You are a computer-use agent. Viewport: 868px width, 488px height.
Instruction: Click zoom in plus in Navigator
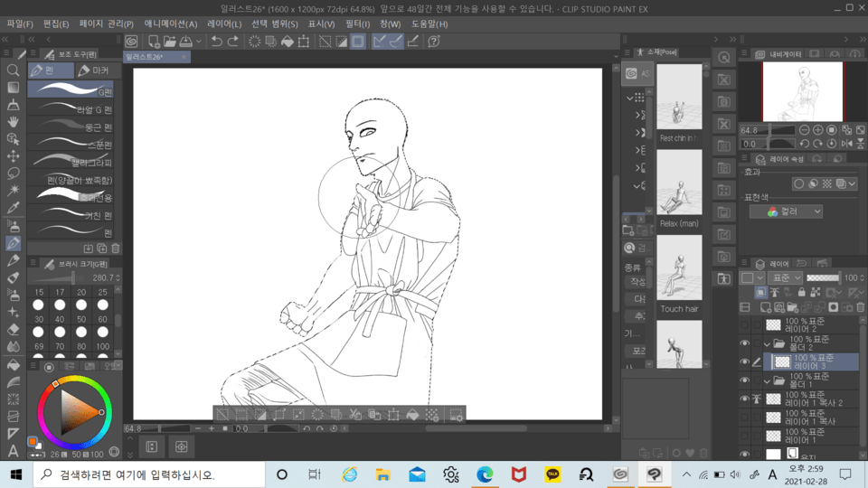click(817, 130)
